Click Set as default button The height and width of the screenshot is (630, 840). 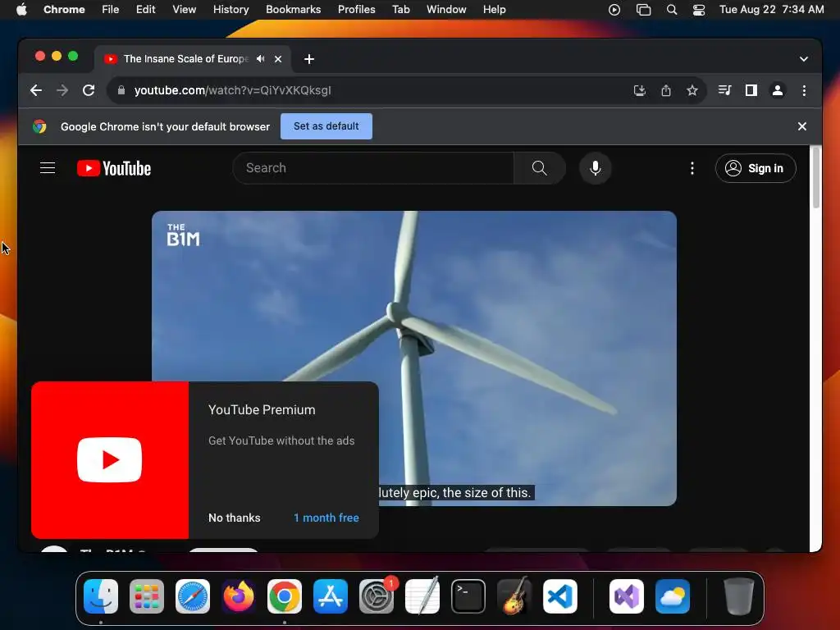[x=326, y=126]
